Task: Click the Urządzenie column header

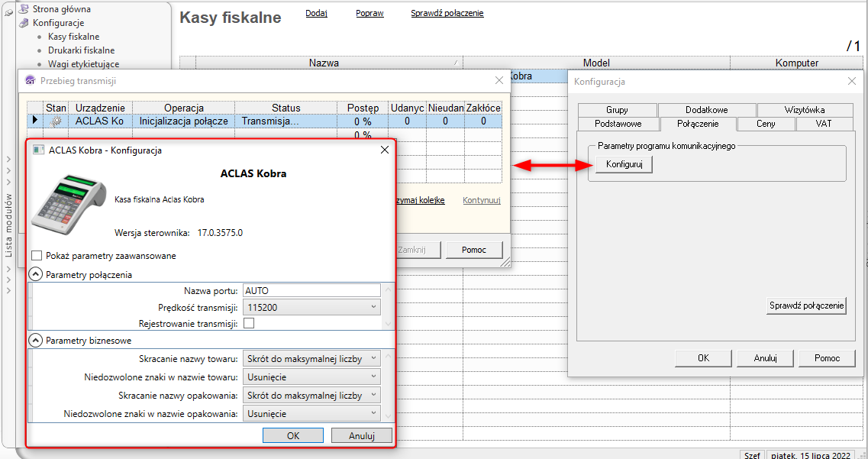Action: [x=100, y=108]
